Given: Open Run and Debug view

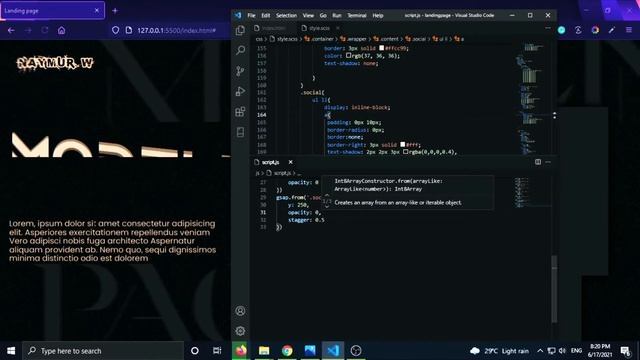Looking at the screenshot, I should (x=240, y=91).
